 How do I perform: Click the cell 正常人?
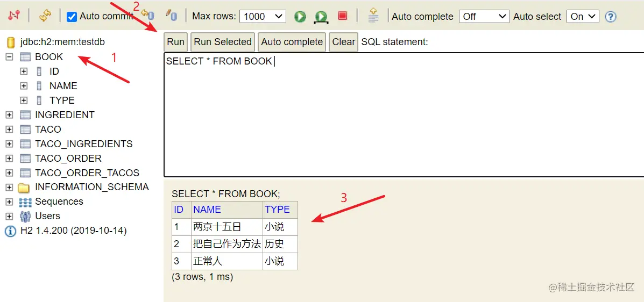click(x=227, y=261)
